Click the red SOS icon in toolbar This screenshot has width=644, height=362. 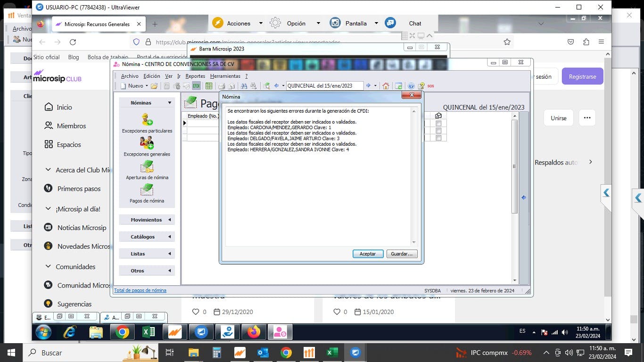click(430, 86)
